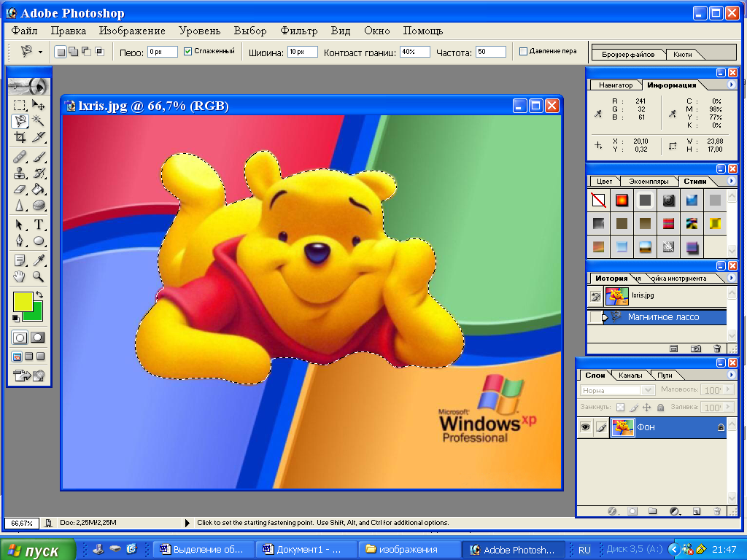Open the History panel flyout menu

pos(731,278)
